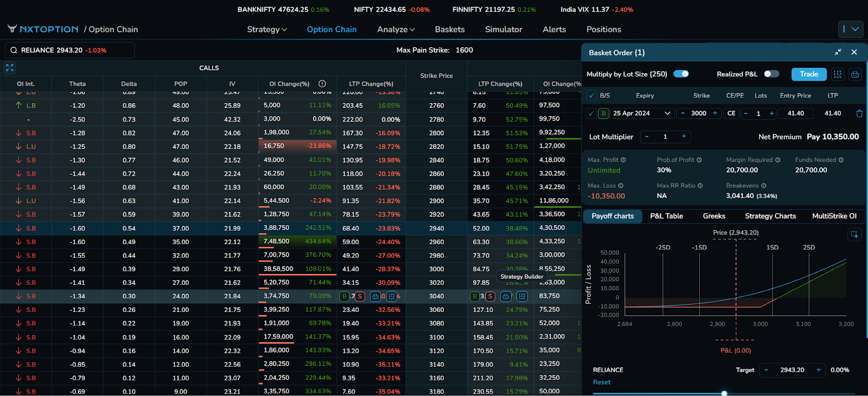Image resolution: width=868 pixels, height=396 pixels.
Task: Increase Target price with plus
Action: [x=819, y=370]
